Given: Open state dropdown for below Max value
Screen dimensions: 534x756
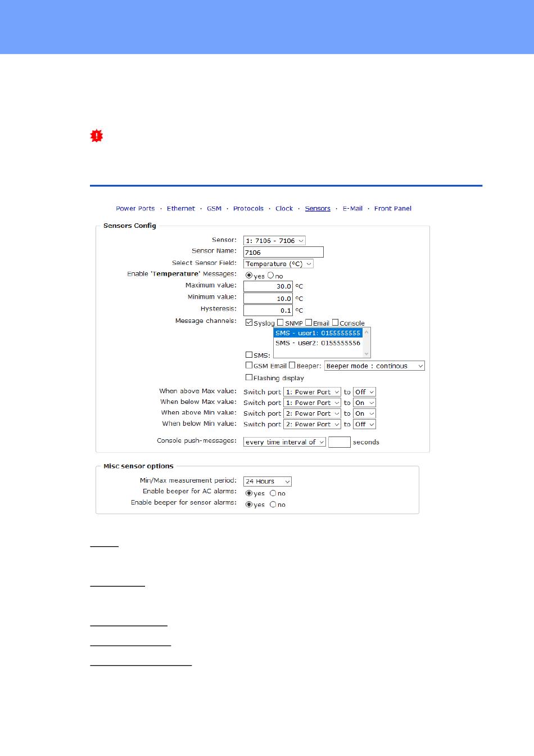Looking at the screenshot, I should (364, 403).
